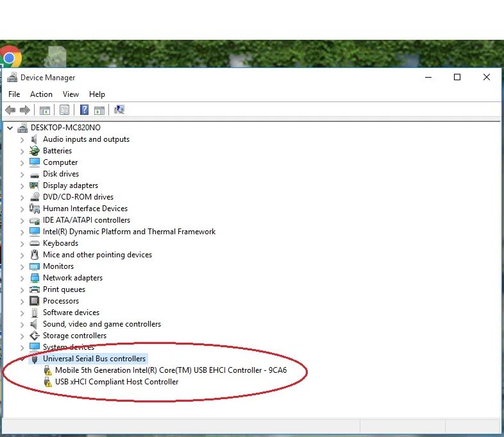Select Mice and other pointing devices label
Viewport: 504px width, 437px height.
[97, 255]
